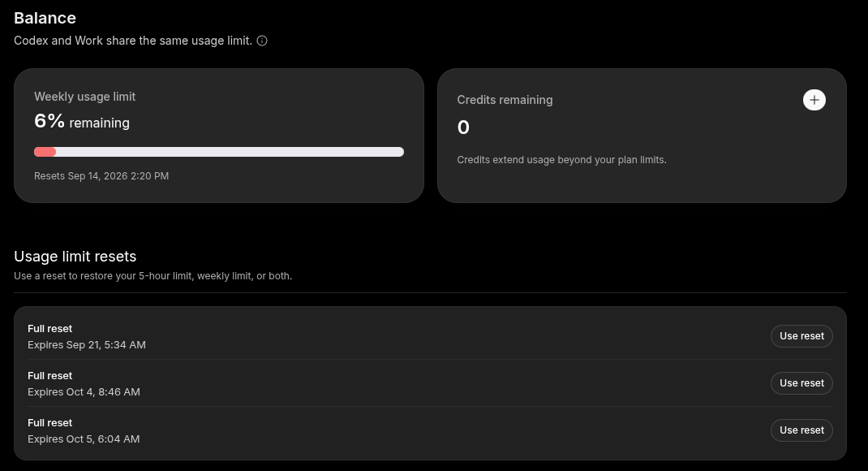Select the 6% remaining text
Viewport: 868px width, 471px height.
[82, 121]
